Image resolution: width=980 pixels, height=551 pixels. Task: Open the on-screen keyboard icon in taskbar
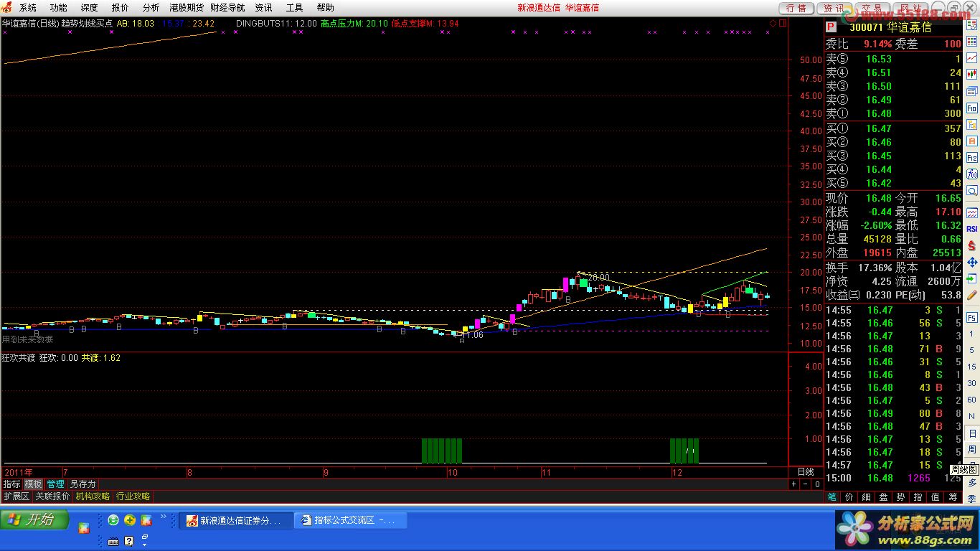(x=113, y=541)
